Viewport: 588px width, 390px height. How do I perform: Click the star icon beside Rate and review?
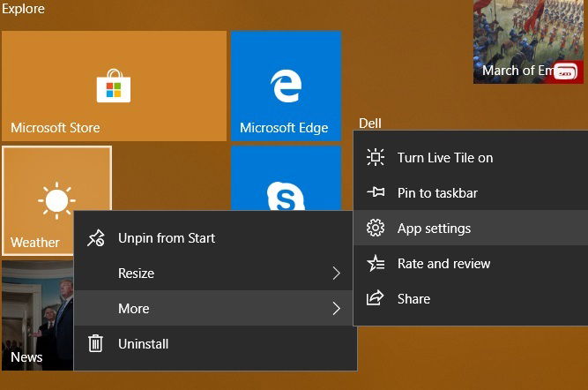[376, 263]
